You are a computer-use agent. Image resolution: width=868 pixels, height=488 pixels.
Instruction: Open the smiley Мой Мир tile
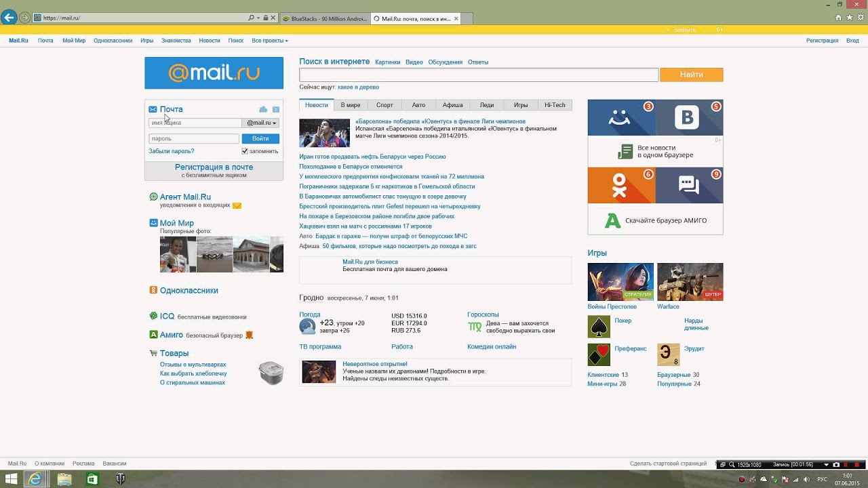point(621,117)
